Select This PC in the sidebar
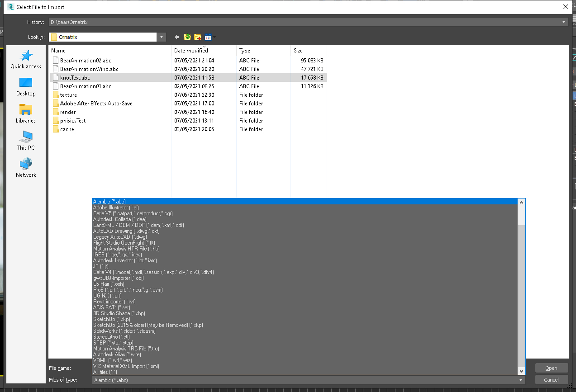The width and height of the screenshot is (576, 392). tap(26, 141)
